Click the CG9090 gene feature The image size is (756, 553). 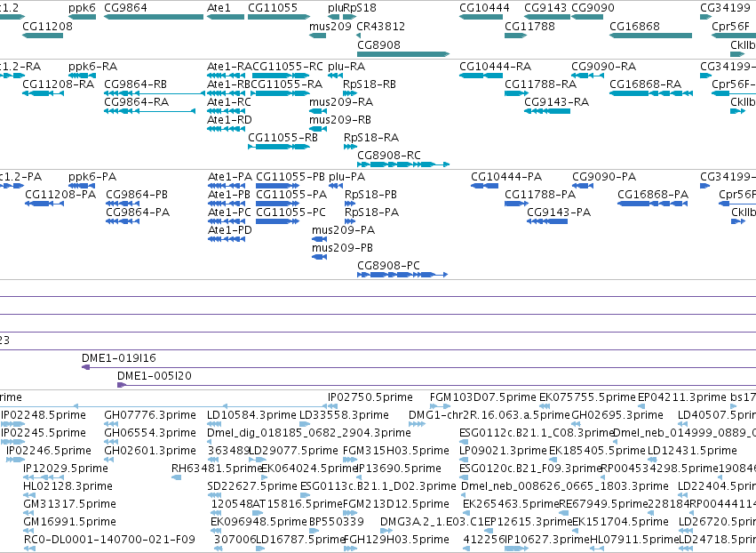[x=587, y=17]
